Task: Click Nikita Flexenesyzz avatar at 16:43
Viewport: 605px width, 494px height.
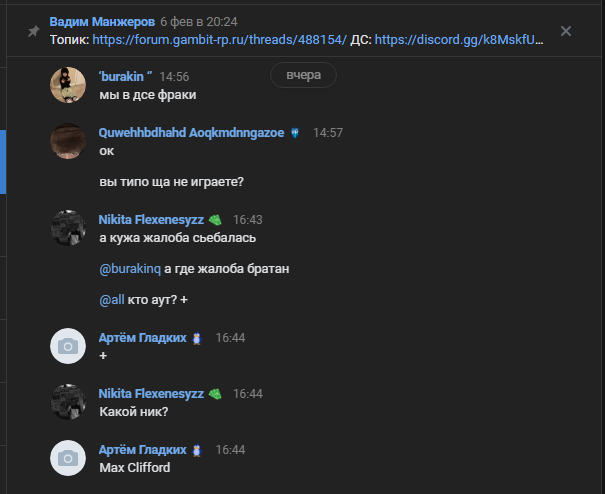Action: coord(68,228)
